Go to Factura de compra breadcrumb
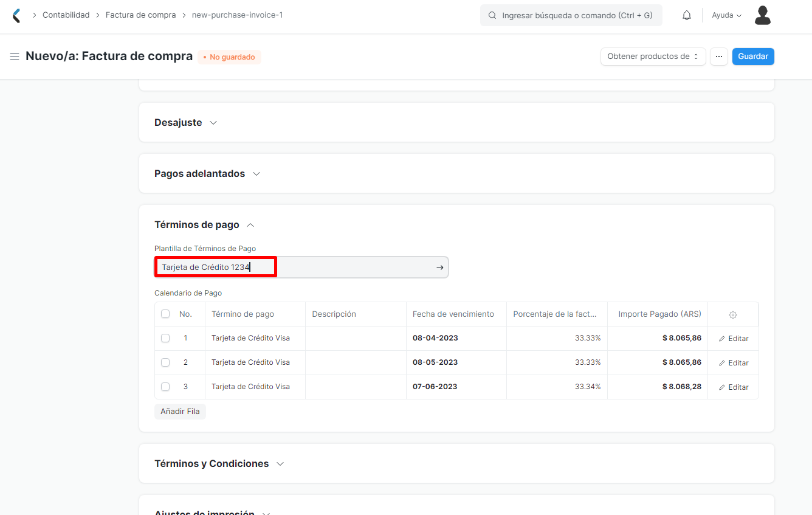 pyautogui.click(x=140, y=15)
